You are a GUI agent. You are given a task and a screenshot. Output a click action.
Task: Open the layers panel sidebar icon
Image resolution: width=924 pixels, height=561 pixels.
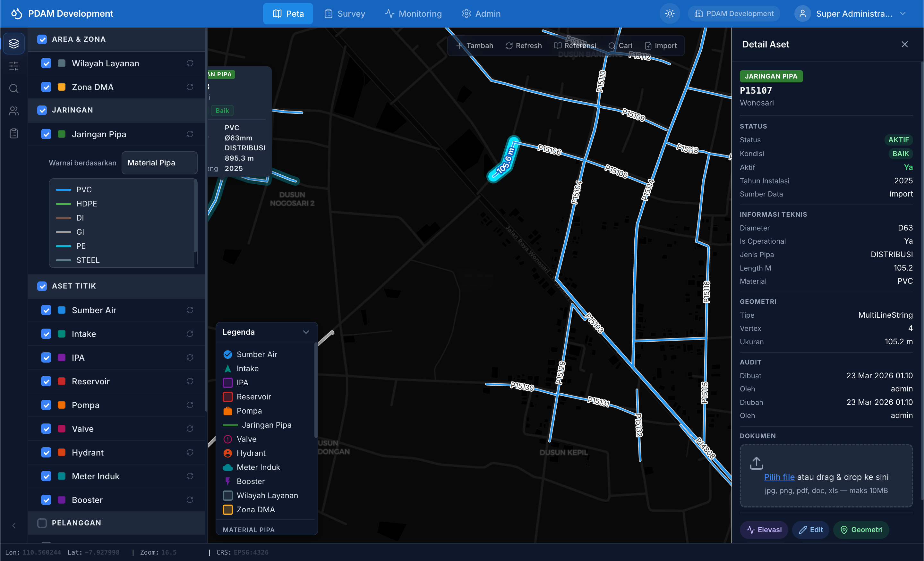[14, 44]
